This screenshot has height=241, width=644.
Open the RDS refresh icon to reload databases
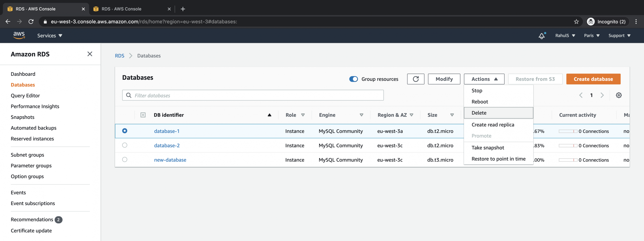[415, 79]
